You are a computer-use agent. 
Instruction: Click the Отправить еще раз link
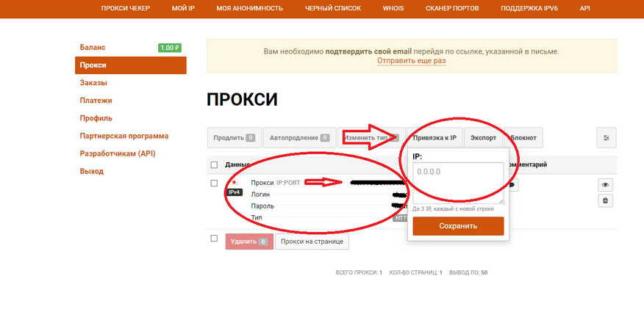click(412, 61)
